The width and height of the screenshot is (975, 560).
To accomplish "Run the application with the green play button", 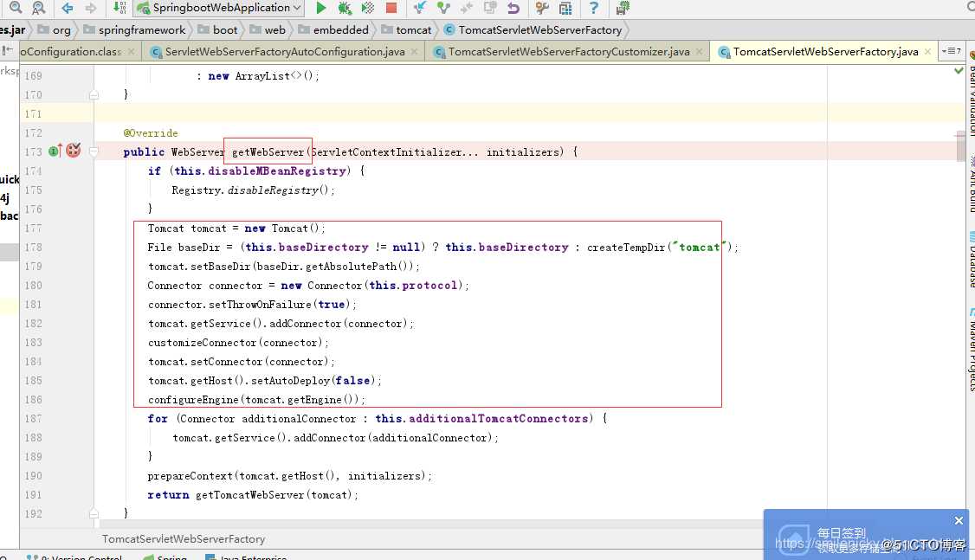I will coord(321,8).
